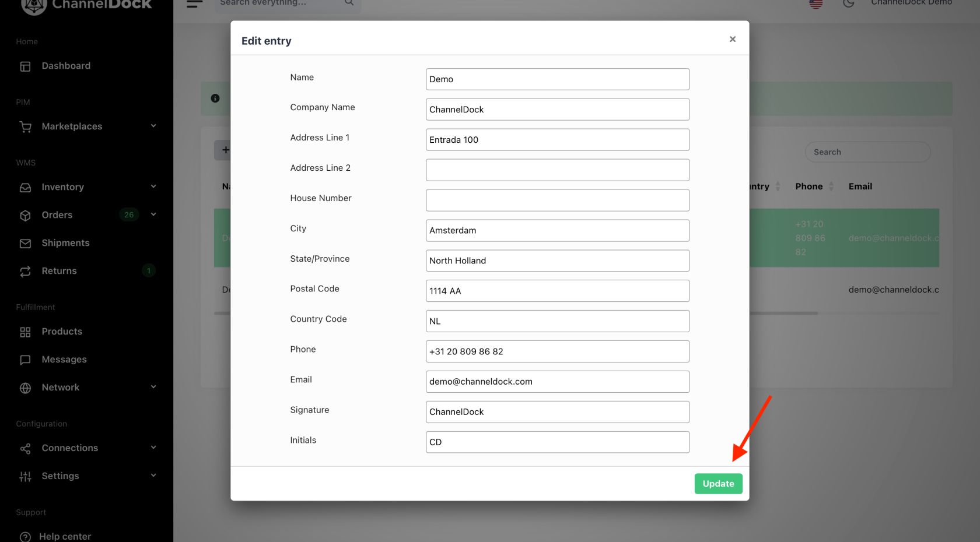Close the Edit entry dialog
This screenshot has width=980, height=542.
point(733,39)
